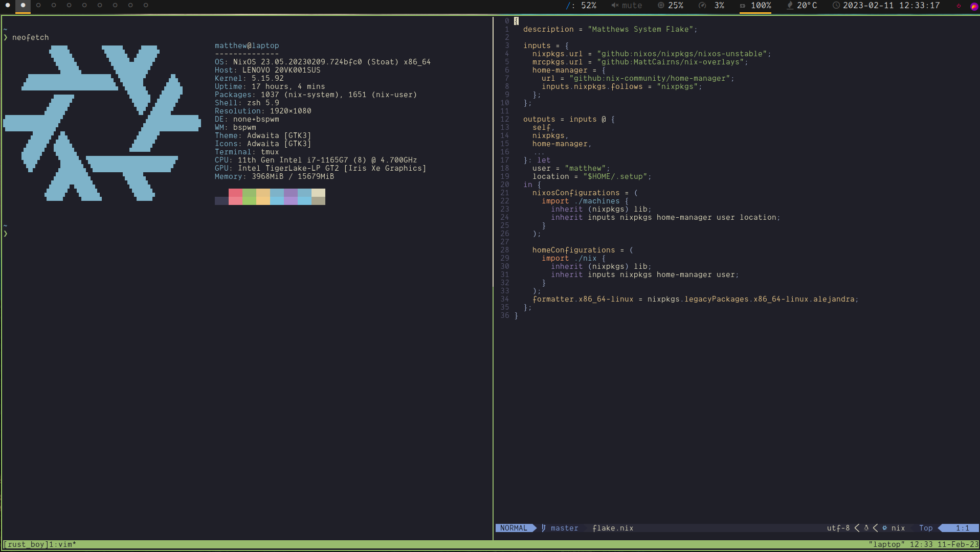Click the purple color block in neofetch
Viewport: 980px width, 552px height.
coord(291,196)
